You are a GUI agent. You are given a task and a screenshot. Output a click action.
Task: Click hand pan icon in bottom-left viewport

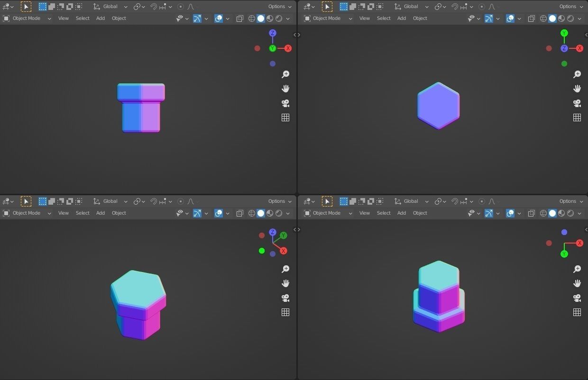click(x=285, y=283)
